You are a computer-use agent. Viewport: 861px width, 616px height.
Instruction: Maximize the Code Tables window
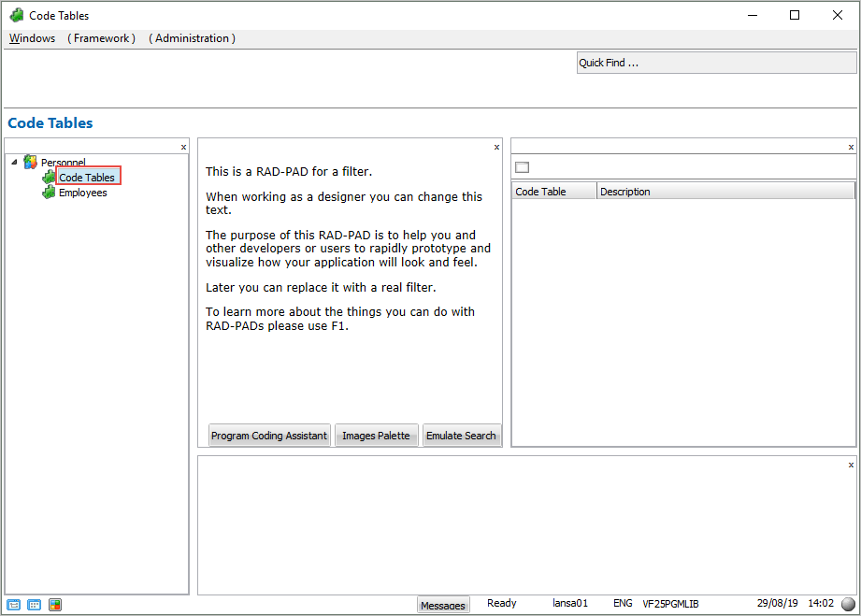click(794, 15)
